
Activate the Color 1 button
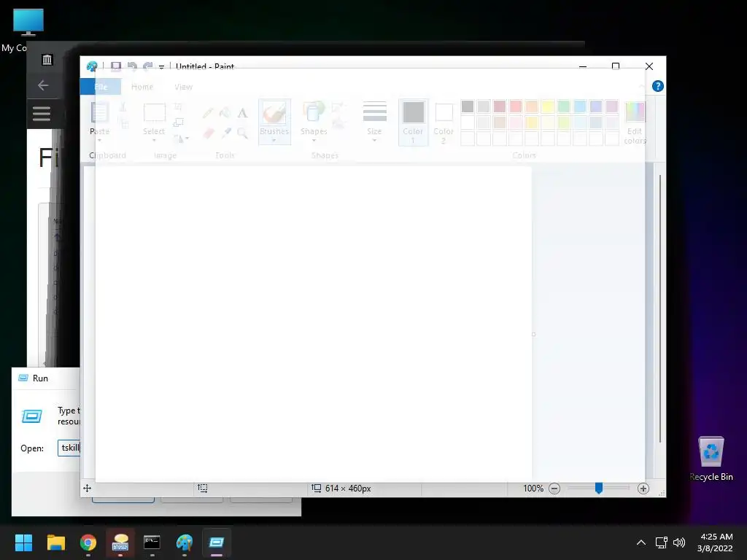coord(413,122)
